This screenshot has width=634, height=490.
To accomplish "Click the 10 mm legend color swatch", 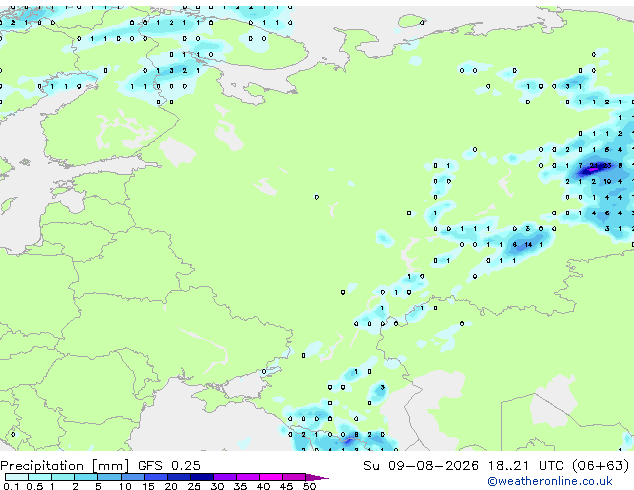I will pos(132,477).
